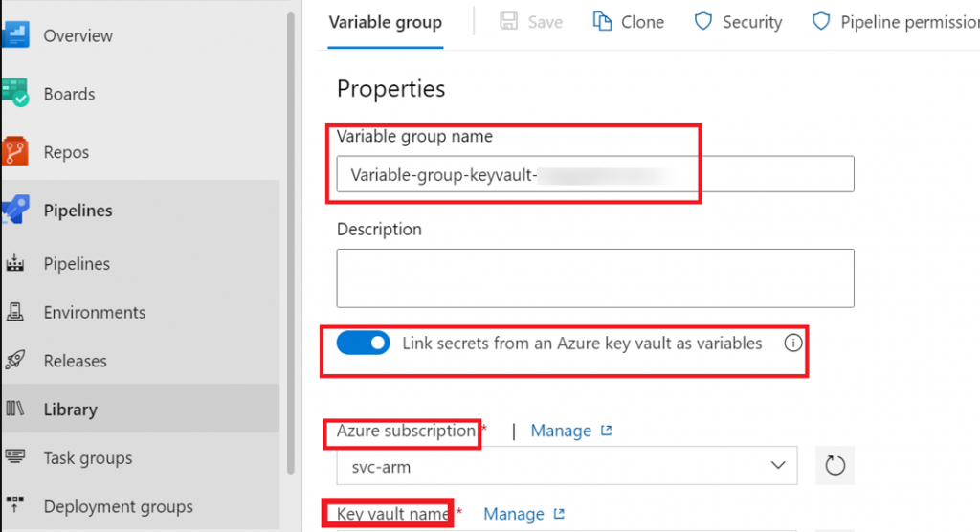
Task: Open the Library section in the sidebar
Action: [x=141, y=409]
